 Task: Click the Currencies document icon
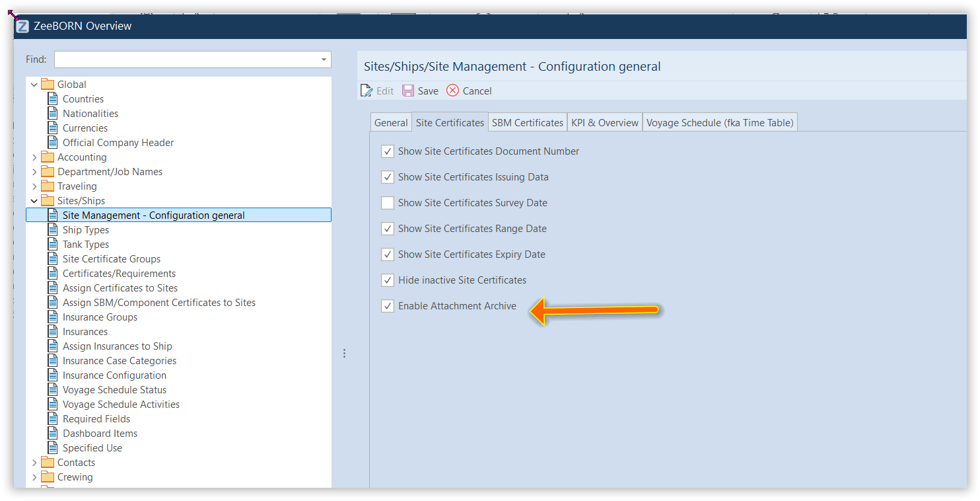[53, 128]
